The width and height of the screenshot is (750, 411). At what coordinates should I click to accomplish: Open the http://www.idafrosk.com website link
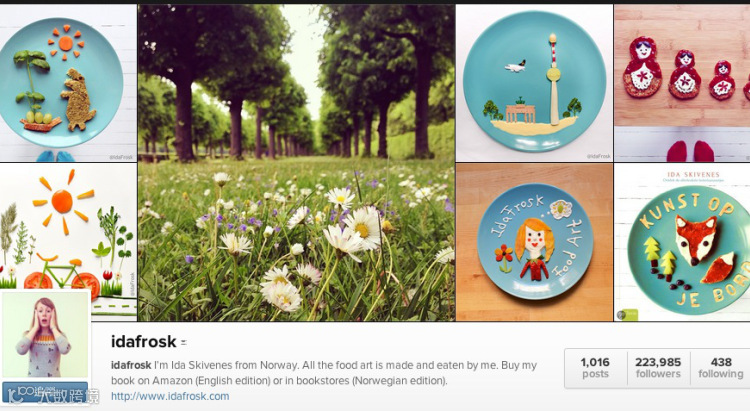[170, 396]
